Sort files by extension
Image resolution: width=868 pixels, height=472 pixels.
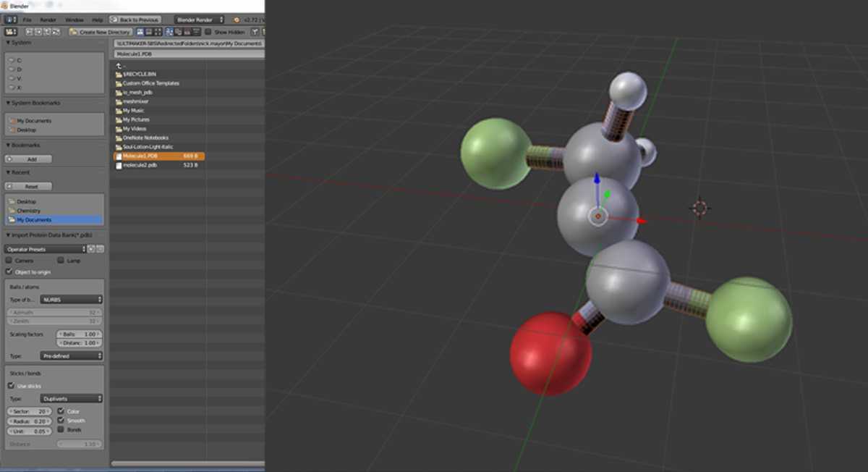click(x=178, y=32)
